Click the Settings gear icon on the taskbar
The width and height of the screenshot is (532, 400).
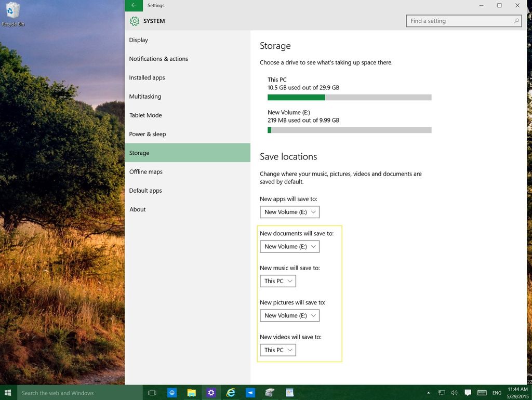pyautogui.click(x=211, y=392)
